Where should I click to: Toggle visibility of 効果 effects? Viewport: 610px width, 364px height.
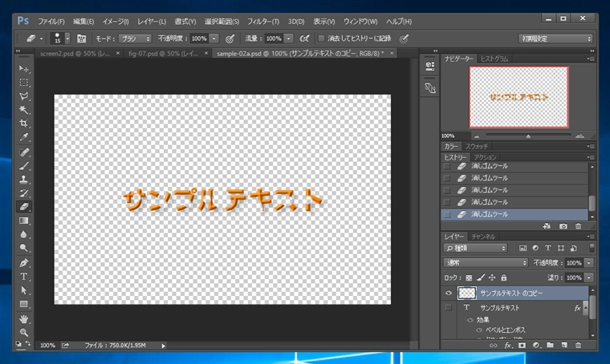click(x=470, y=320)
